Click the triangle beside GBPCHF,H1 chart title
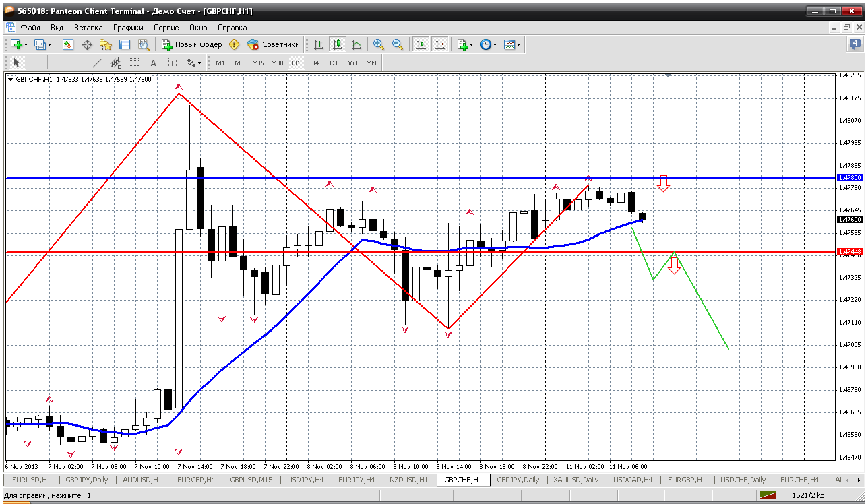 coord(10,79)
